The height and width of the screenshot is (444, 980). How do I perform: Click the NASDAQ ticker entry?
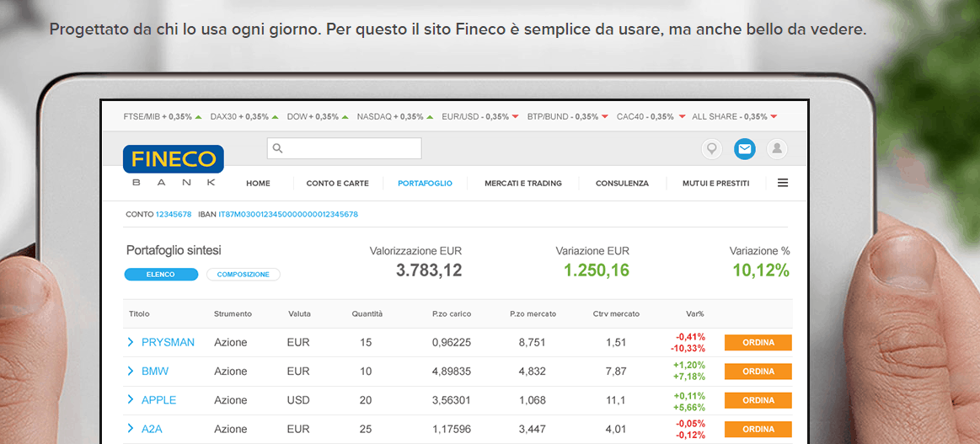pyautogui.click(x=395, y=117)
